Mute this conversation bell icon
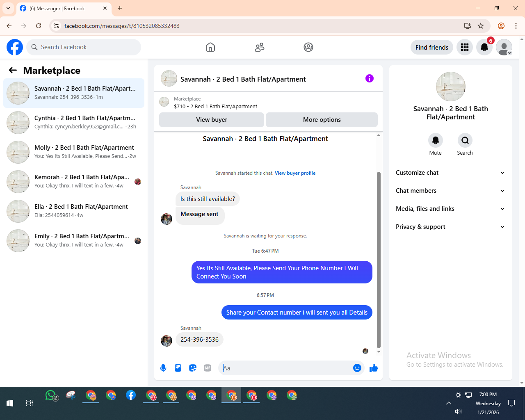The image size is (525, 420). (x=436, y=140)
